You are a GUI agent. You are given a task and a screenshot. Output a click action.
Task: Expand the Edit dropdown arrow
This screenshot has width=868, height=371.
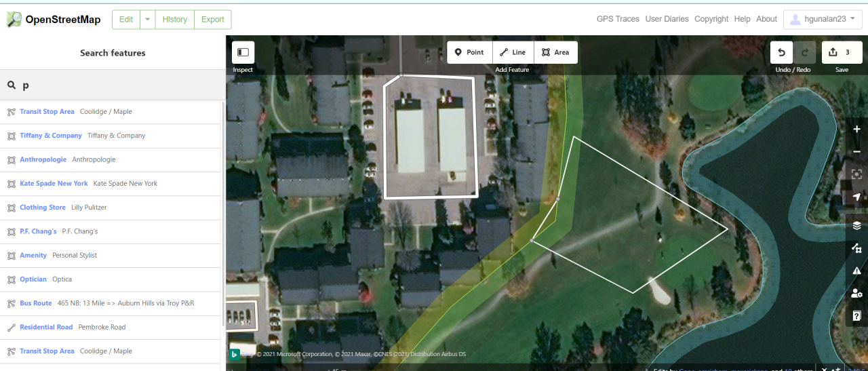(x=148, y=20)
